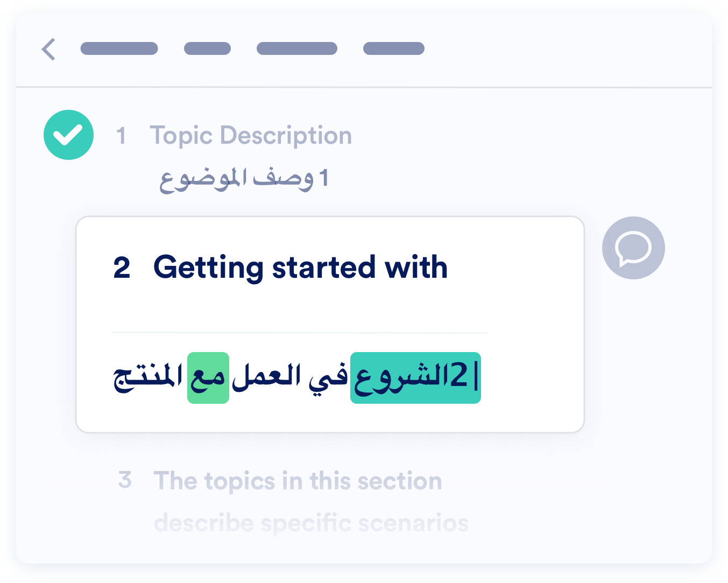
Task: Click the word المنتج in translation
Action: pos(148,378)
